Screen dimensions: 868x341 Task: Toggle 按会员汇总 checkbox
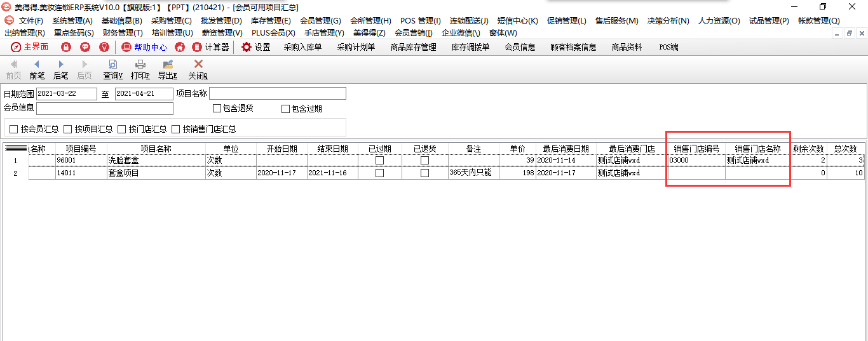coord(13,129)
